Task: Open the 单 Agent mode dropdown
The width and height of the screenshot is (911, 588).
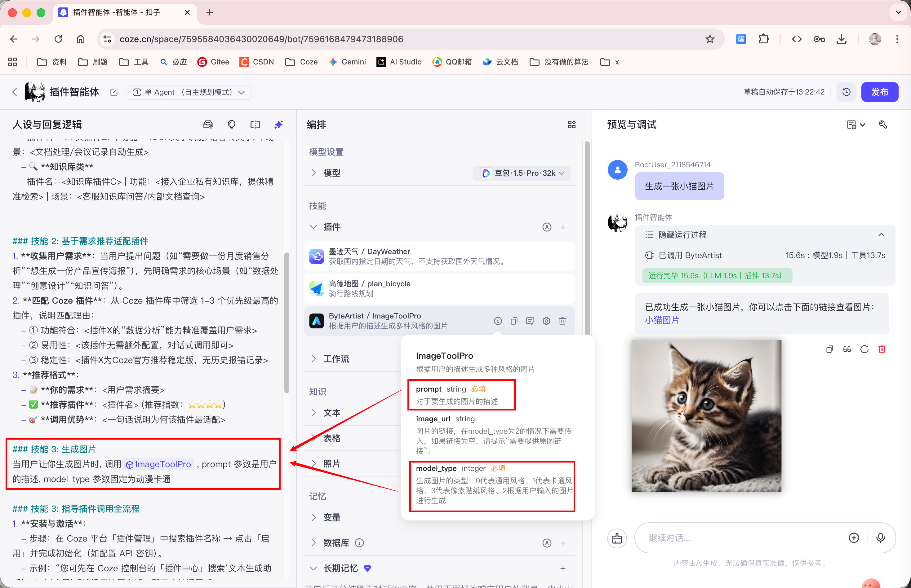Action: 189,92
